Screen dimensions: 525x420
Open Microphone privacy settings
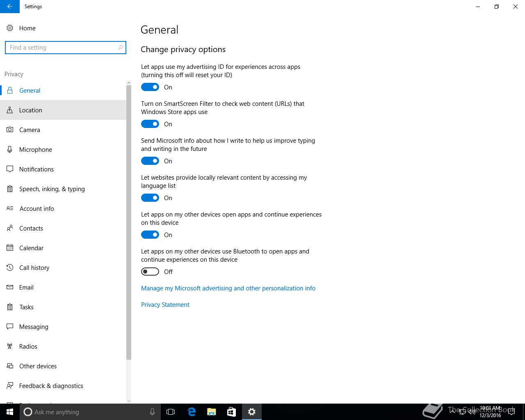[63, 149]
